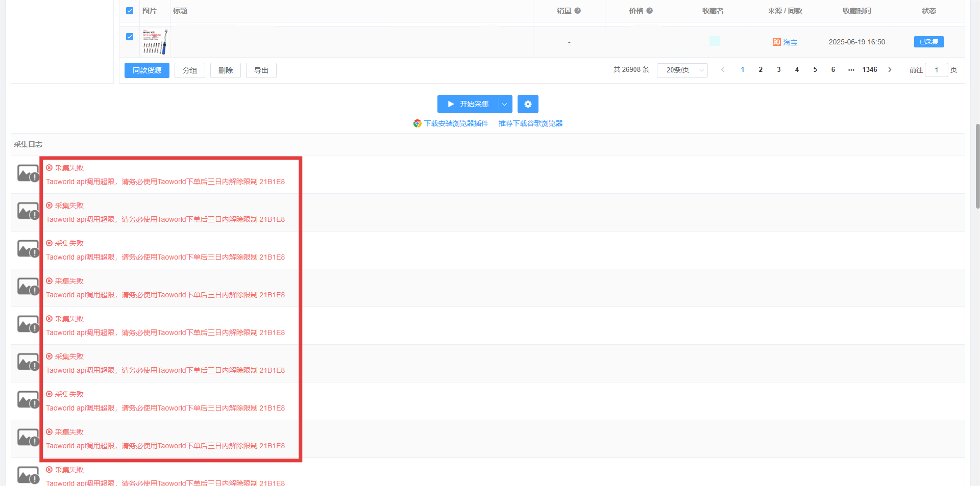Open the 20条/页 page size dropdown
Screen dimensions: 980x486
tap(682, 70)
